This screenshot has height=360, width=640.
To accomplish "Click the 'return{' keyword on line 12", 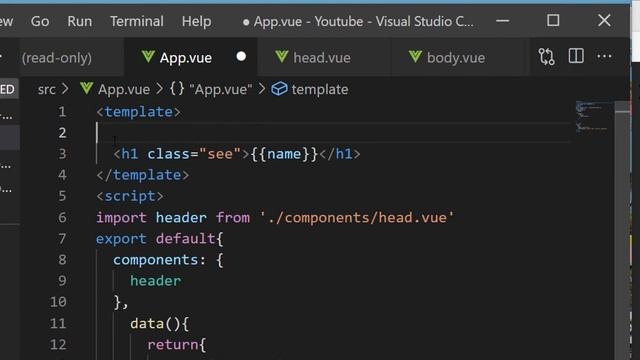I will (x=177, y=345).
